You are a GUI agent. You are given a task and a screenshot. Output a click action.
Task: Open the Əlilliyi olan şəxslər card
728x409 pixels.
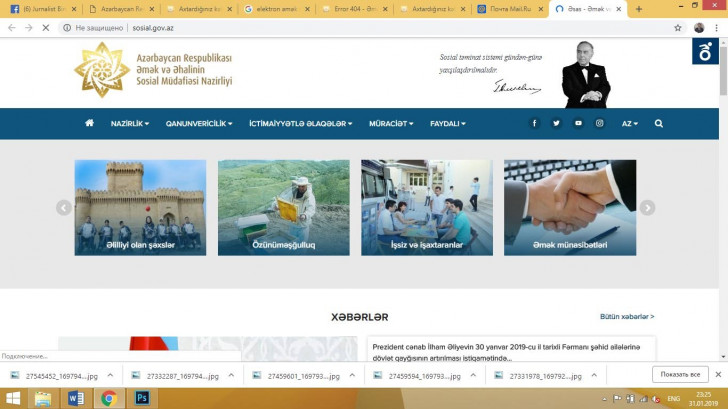pos(140,208)
